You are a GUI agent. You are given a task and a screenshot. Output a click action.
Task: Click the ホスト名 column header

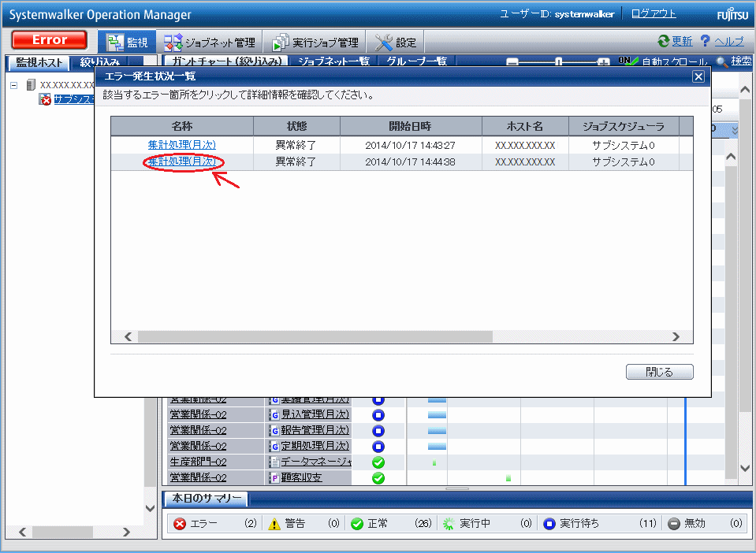(x=525, y=126)
